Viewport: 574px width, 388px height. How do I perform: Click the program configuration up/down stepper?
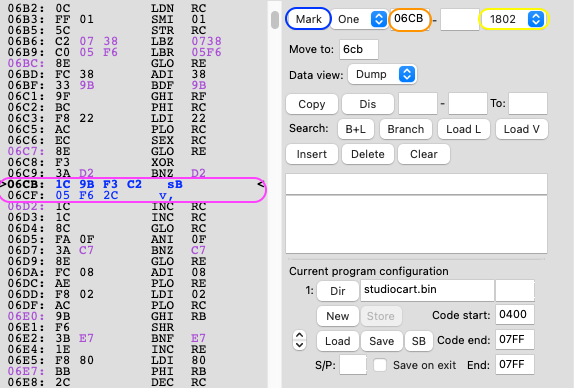299,340
